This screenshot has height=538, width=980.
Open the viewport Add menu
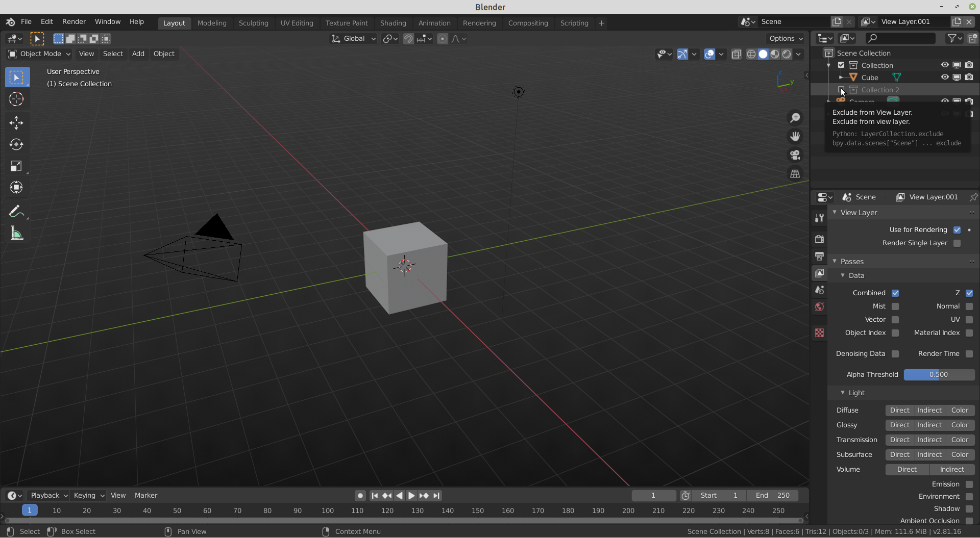pyautogui.click(x=138, y=54)
